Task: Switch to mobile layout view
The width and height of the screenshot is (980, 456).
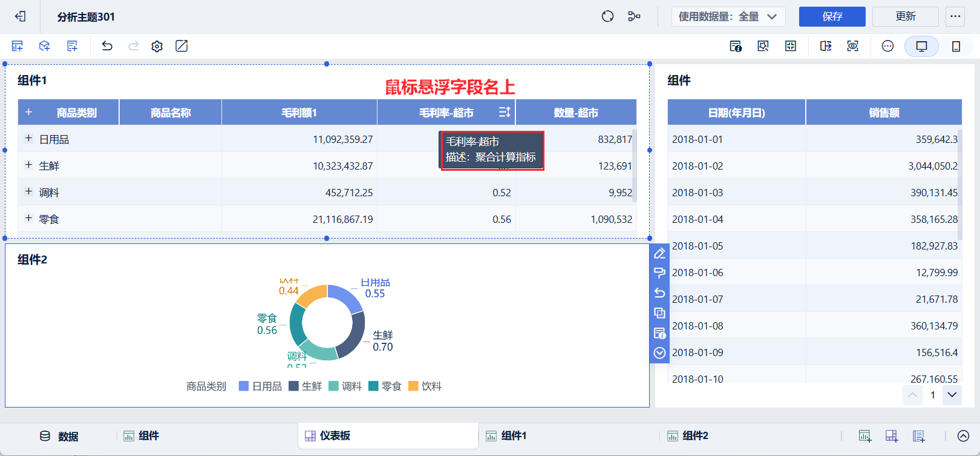Action: 956,46
